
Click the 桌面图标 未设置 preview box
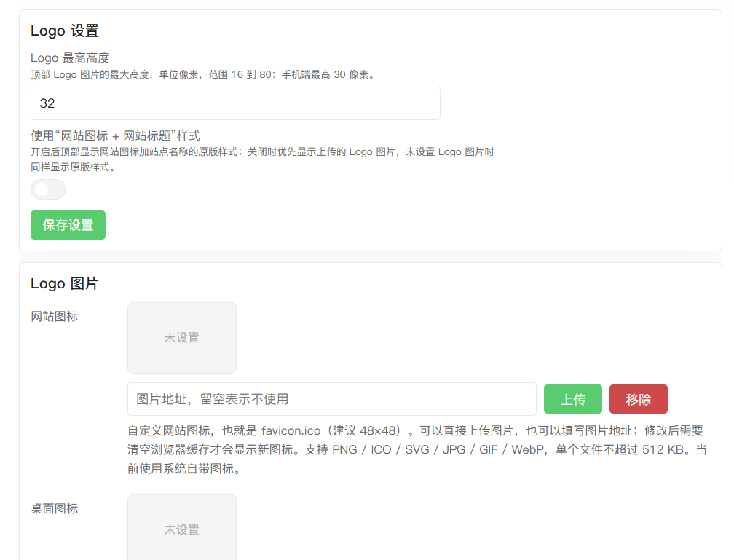[182, 528]
